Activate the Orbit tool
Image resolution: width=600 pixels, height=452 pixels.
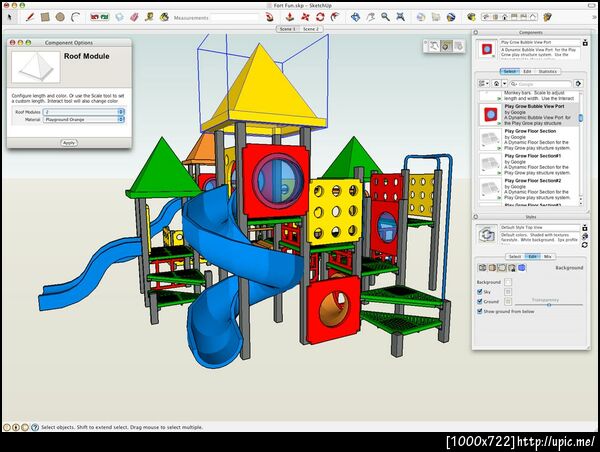click(355, 17)
